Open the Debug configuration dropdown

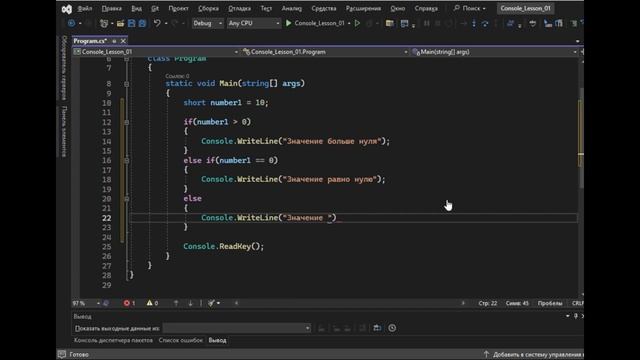[207, 23]
